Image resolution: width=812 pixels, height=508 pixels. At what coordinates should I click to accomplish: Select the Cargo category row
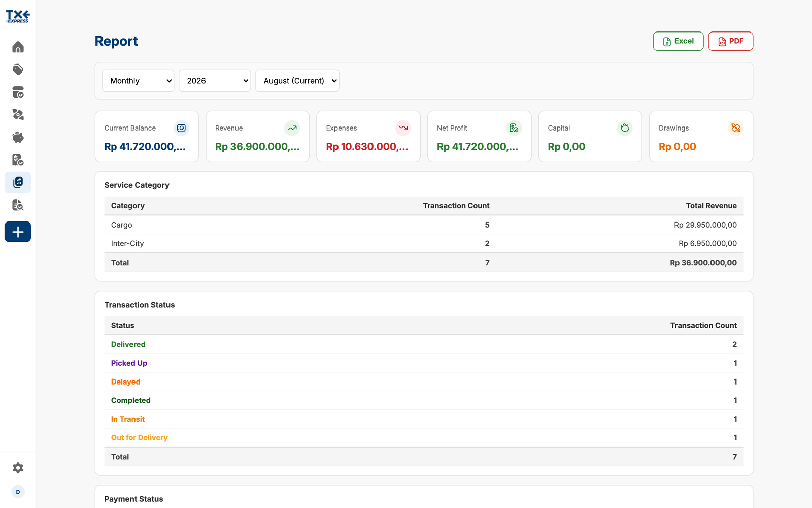tap(424, 225)
